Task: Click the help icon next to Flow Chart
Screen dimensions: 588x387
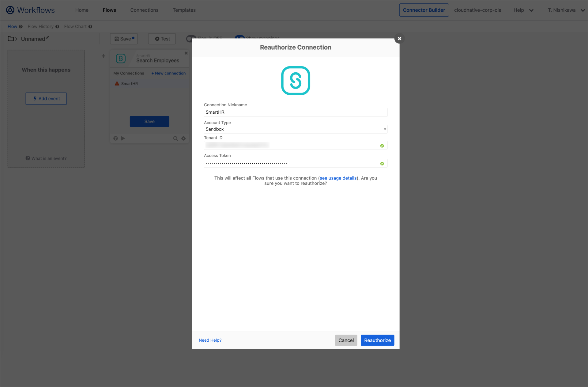Action: click(x=90, y=26)
